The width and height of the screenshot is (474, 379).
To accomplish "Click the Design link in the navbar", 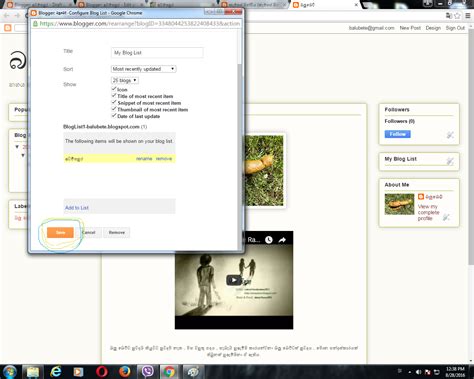I will (433, 28).
